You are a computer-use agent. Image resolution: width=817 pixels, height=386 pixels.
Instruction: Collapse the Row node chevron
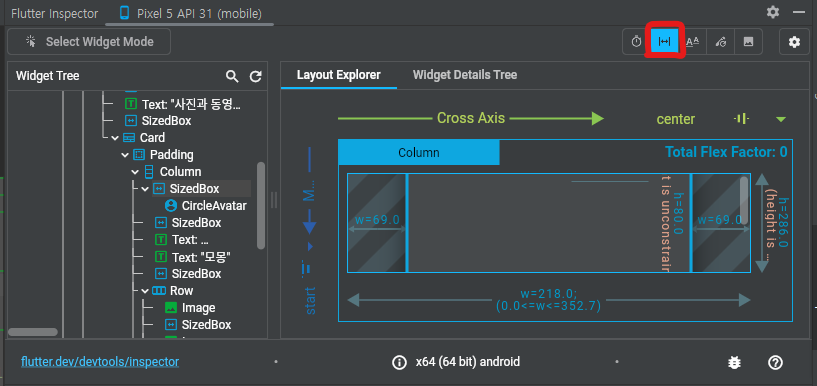tap(145, 291)
